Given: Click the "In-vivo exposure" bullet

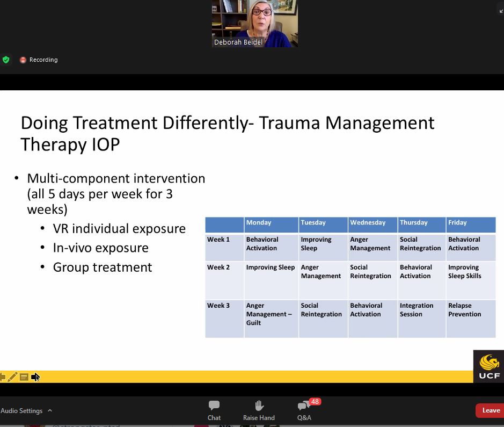Looking at the screenshot, I should 100,248.
